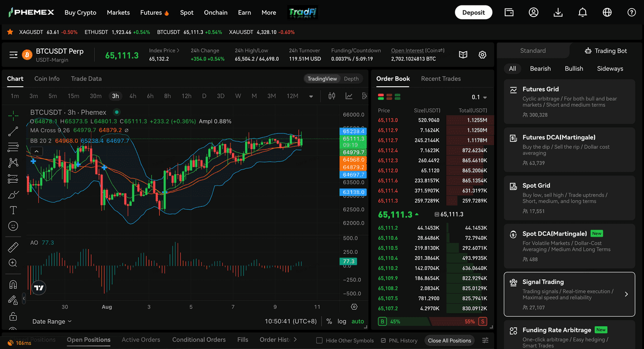Open the wallet icon in header
This screenshot has width=644, height=349.
pos(509,12)
